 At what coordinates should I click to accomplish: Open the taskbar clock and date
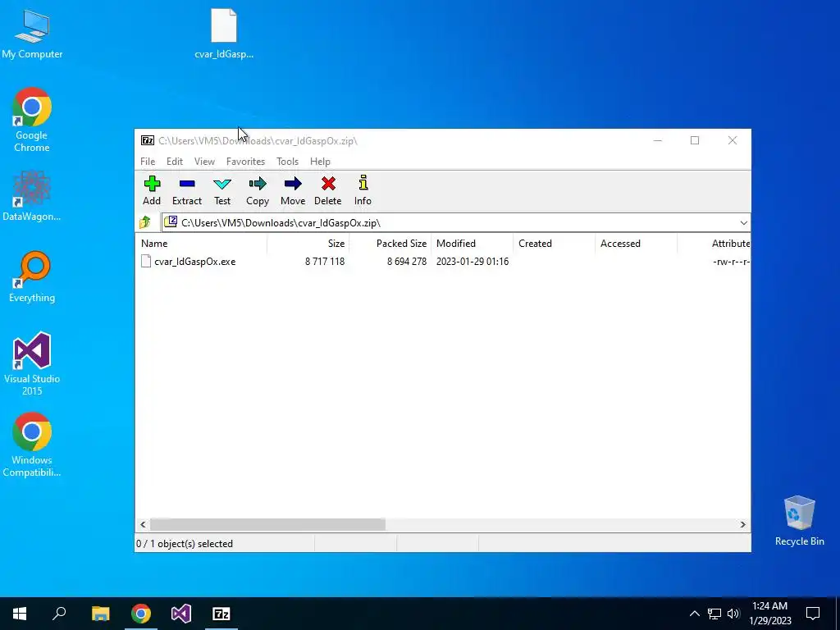pos(769,614)
